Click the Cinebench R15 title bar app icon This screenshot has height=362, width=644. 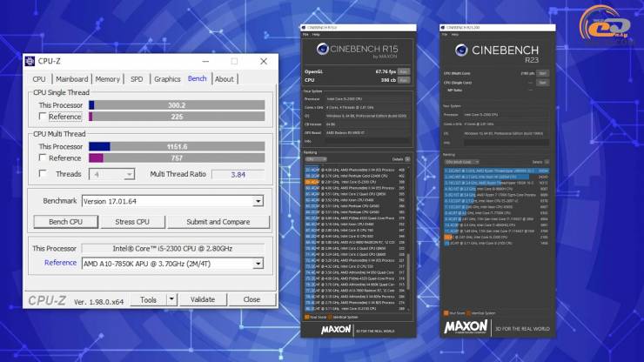tap(304, 28)
